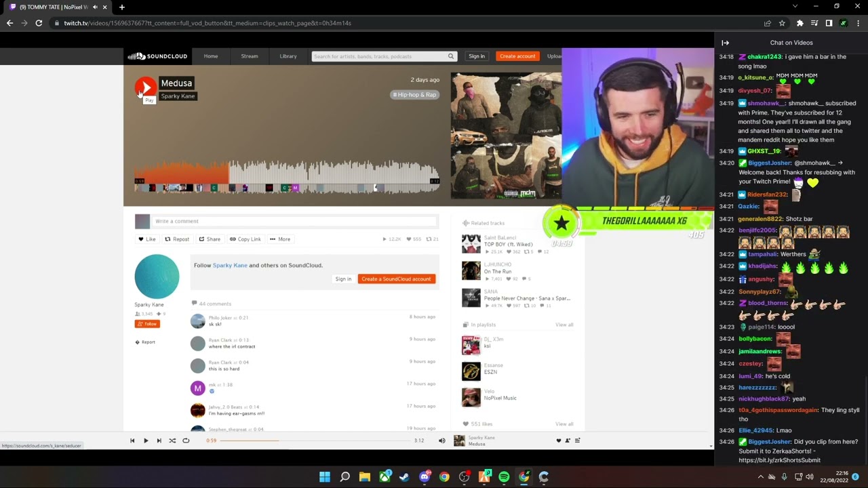Click the Write a comment field
The width and height of the screenshot is (868, 488).
294,221
